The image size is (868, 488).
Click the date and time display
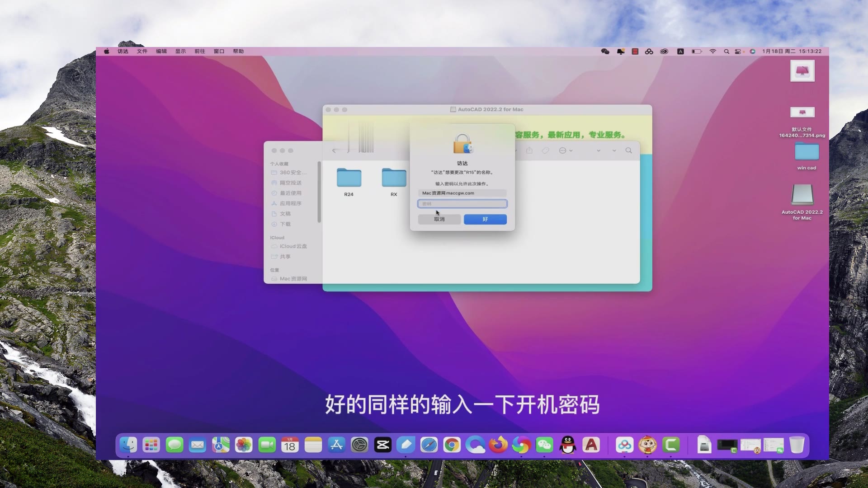pyautogui.click(x=792, y=52)
